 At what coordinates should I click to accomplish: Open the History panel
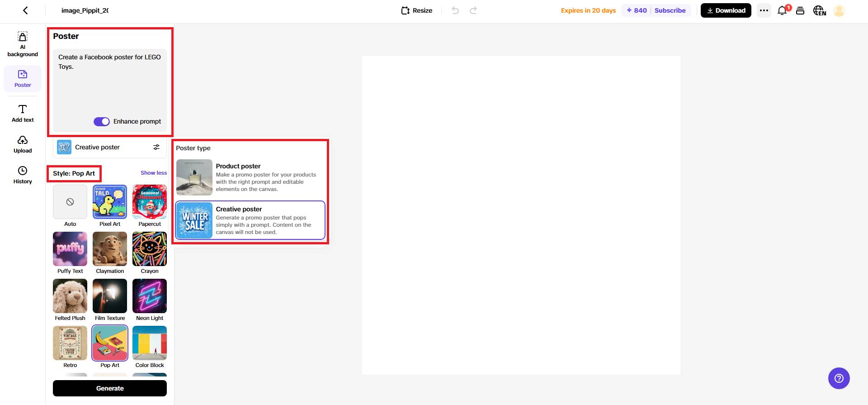[x=23, y=175]
